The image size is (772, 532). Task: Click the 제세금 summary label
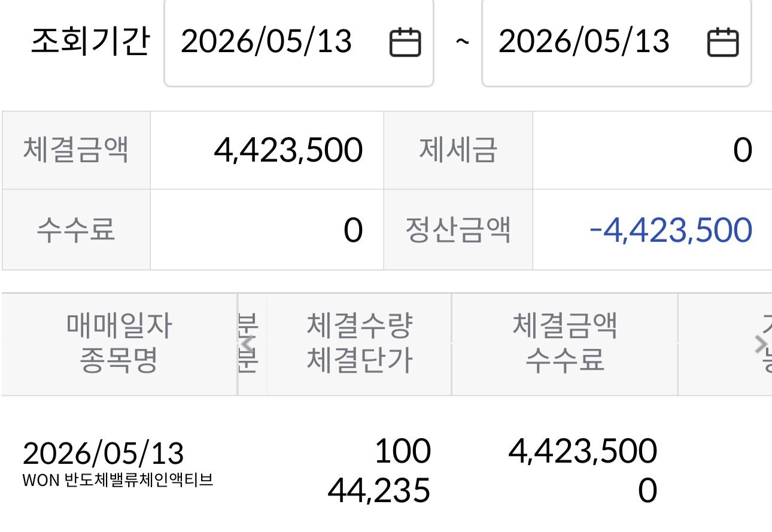pos(458,150)
